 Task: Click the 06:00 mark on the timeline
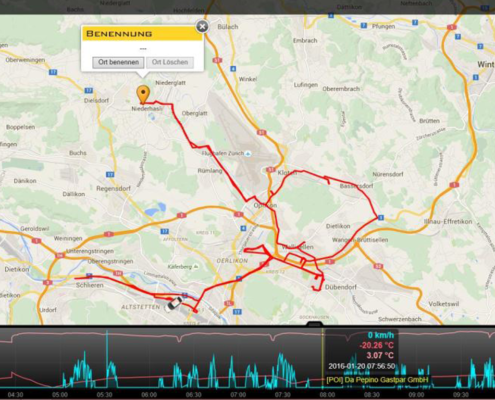[x=149, y=395]
